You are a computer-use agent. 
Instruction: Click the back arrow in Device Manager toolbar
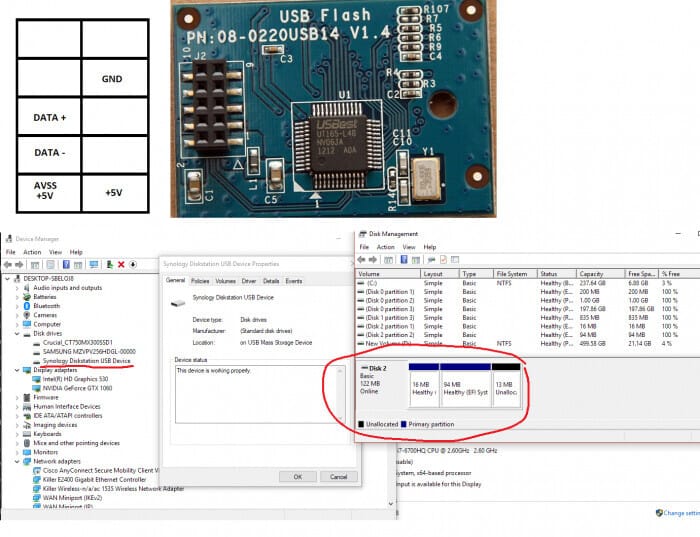pyautogui.click(x=9, y=264)
